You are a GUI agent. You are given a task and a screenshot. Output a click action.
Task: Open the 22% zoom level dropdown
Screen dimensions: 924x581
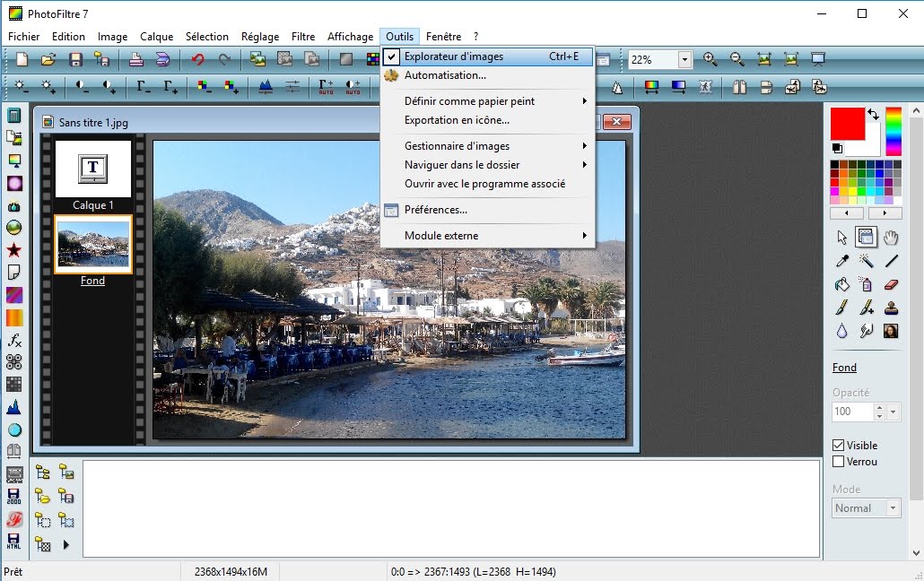pyautogui.click(x=685, y=60)
